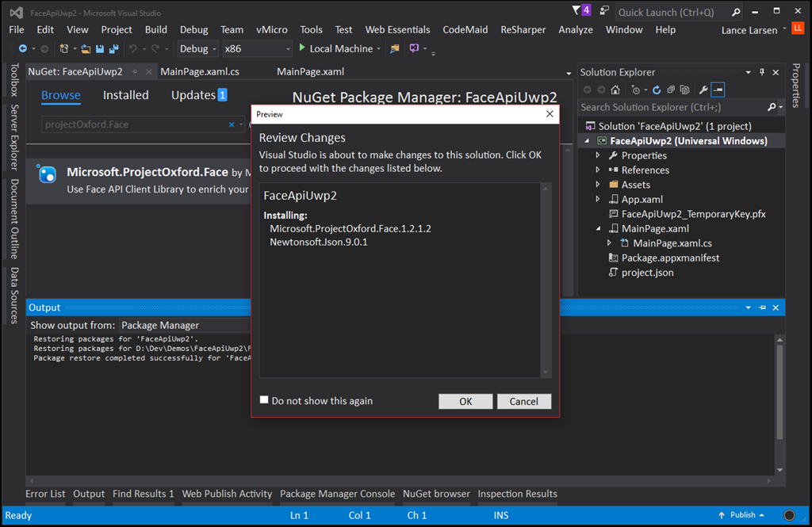
Task: Open the Debug configuration dropdown
Action: [197, 48]
